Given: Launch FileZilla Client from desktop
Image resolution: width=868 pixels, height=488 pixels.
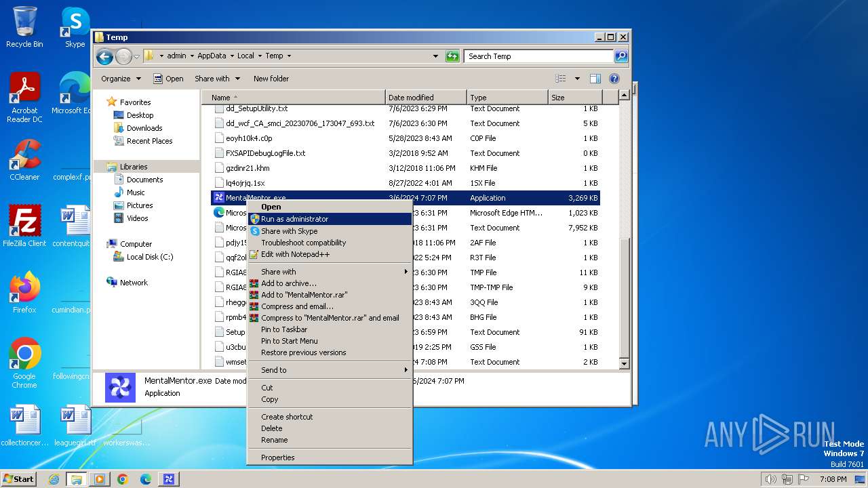Looking at the screenshot, I should [24, 226].
